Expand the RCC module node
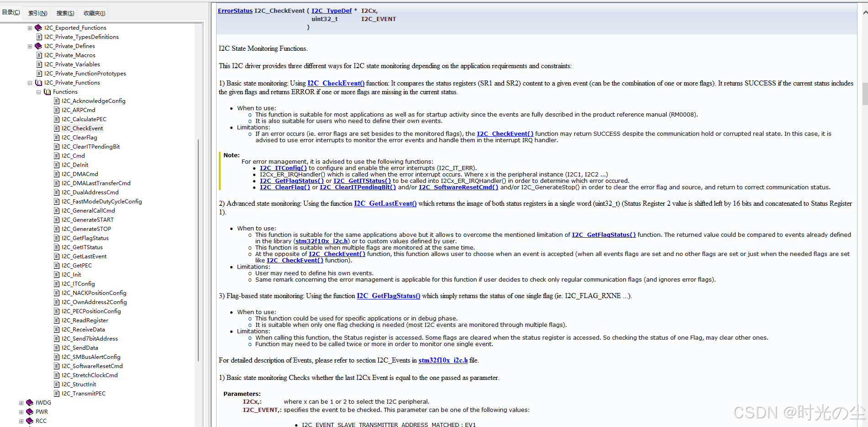Image resolution: width=868 pixels, height=427 pixels. tap(21, 421)
